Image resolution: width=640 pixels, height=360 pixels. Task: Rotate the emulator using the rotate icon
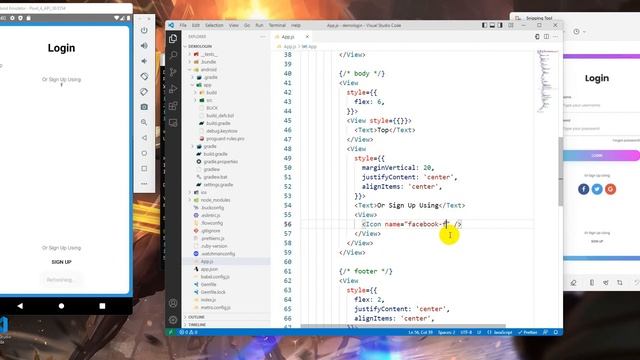tap(144, 76)
